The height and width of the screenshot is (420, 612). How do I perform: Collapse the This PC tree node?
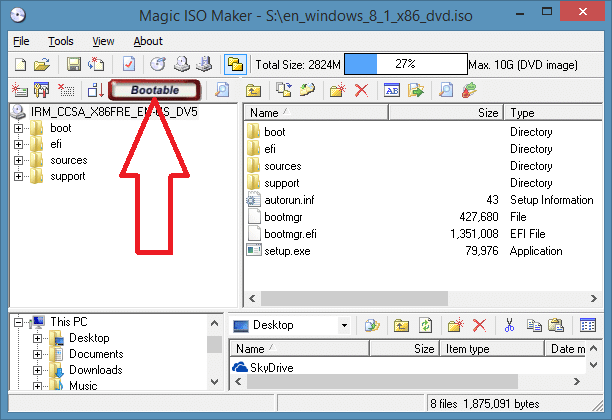(18, 322)
